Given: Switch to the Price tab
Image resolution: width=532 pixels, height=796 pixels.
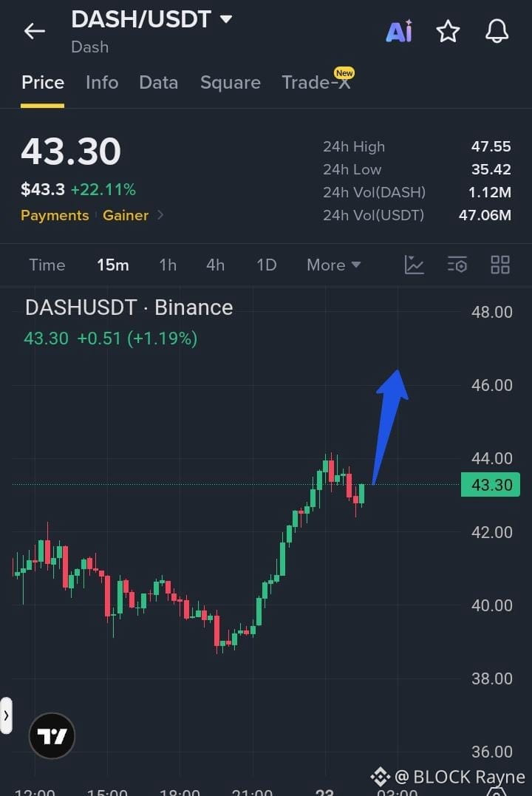Looking at the screenshot, I should pos(43,83).
